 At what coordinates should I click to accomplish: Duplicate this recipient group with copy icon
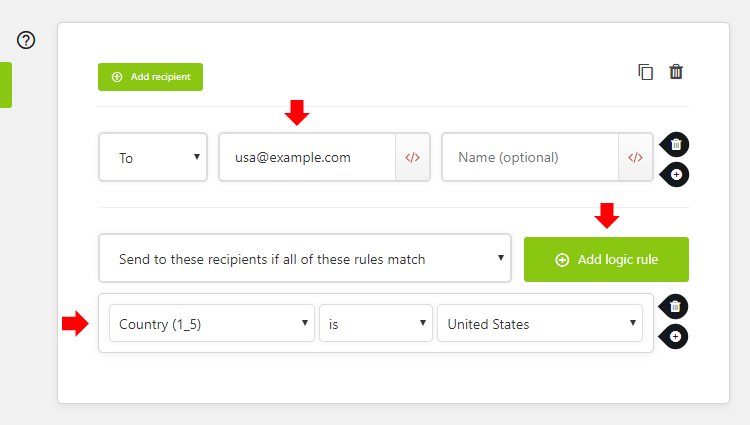pos(645,72)
